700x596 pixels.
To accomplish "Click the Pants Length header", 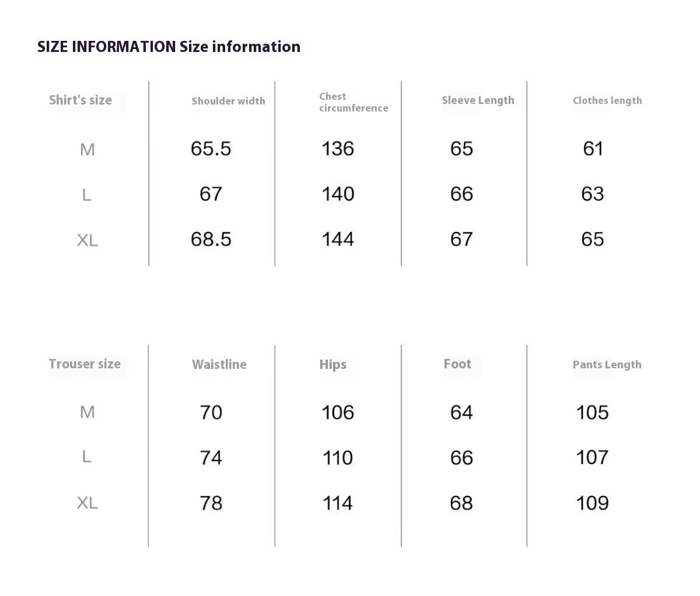I will point(607,365).
